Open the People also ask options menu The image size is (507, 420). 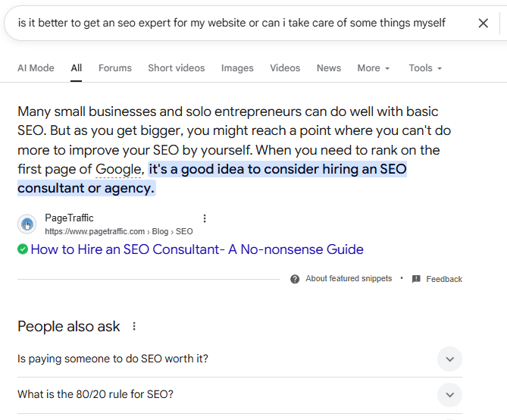[x=135, y=327]
